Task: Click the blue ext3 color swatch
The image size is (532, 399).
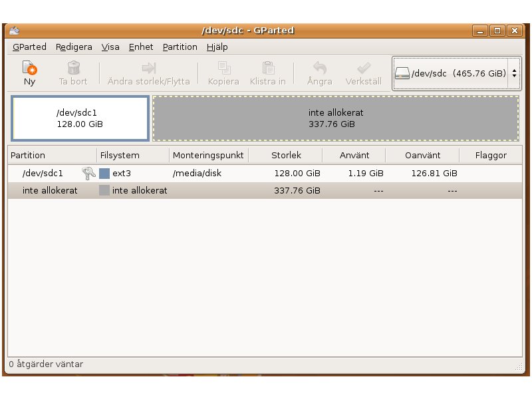Action: 104,174
